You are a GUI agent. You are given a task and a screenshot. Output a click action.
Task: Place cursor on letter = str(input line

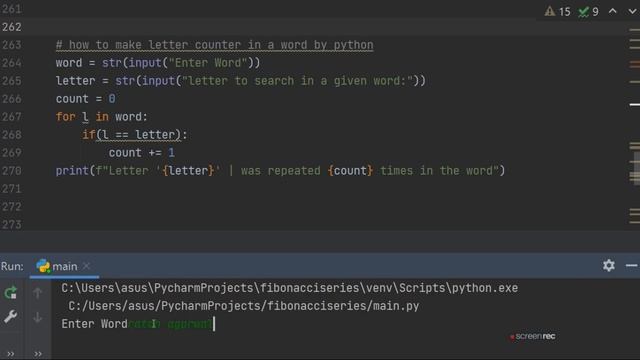[240, 81]
